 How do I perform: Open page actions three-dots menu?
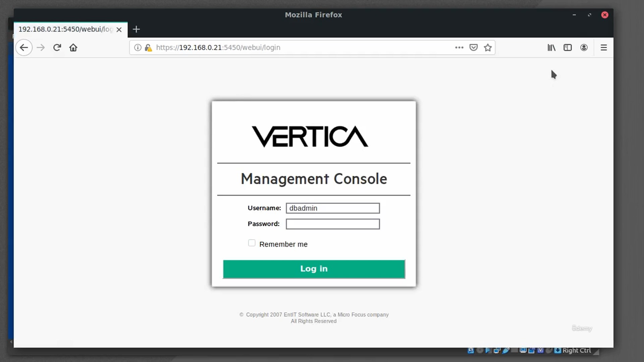coord(459,48)
